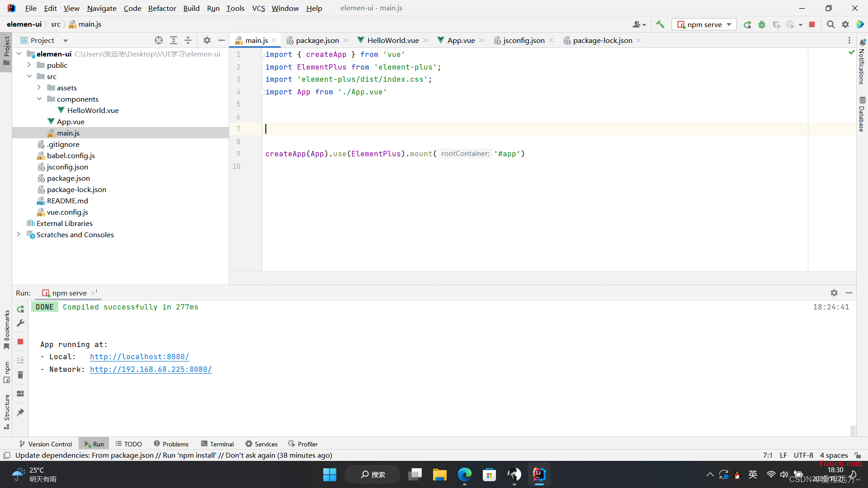Stop the running process in top toolbar
868x488 pixels.
[812, 24]
